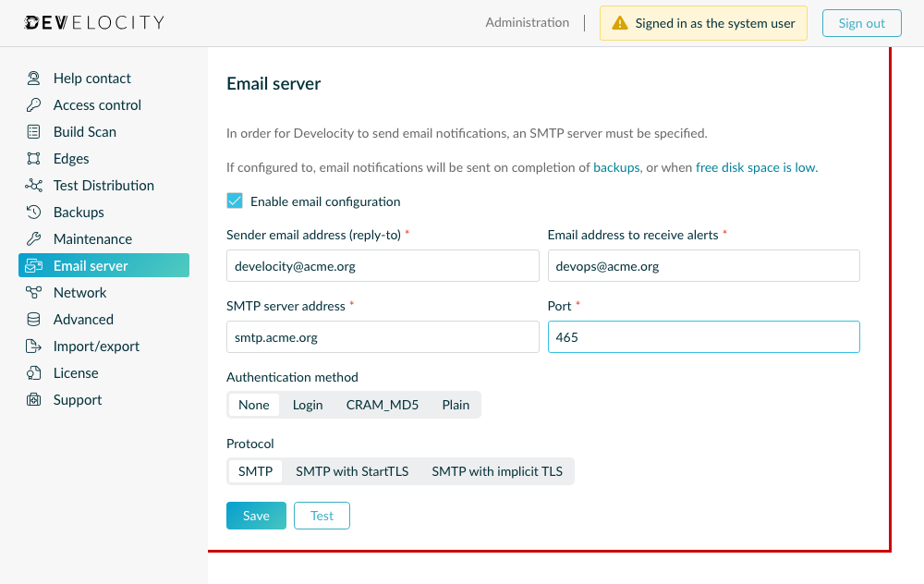Viewport: 924px width, 584px height.
Task: Open Test Distribution using its icon
Action: point(32,185)
